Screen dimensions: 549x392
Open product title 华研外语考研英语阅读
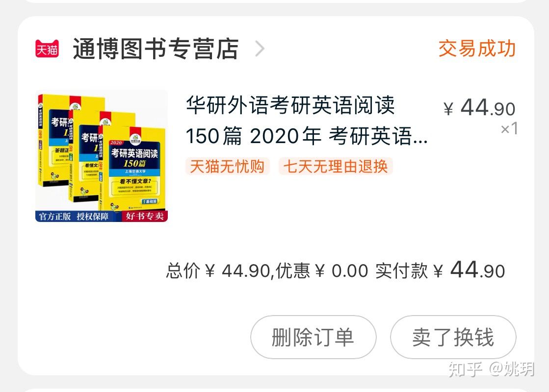tap(290, 105)
